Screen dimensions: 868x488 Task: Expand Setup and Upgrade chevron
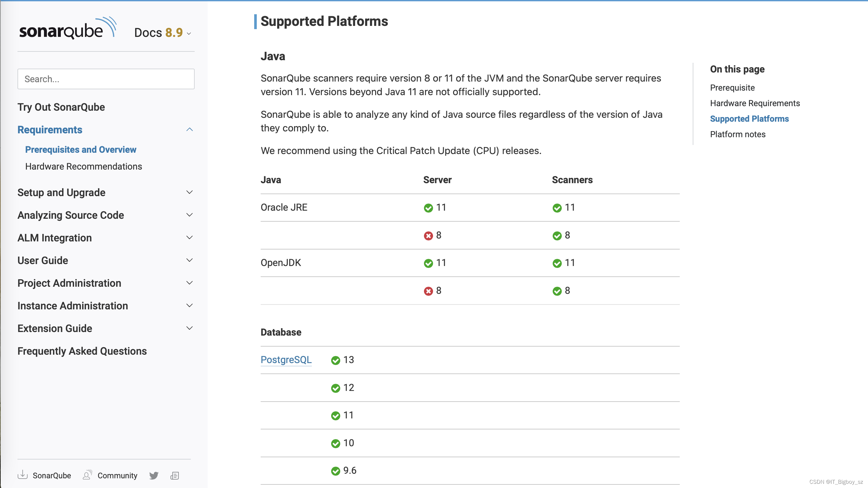190,192
